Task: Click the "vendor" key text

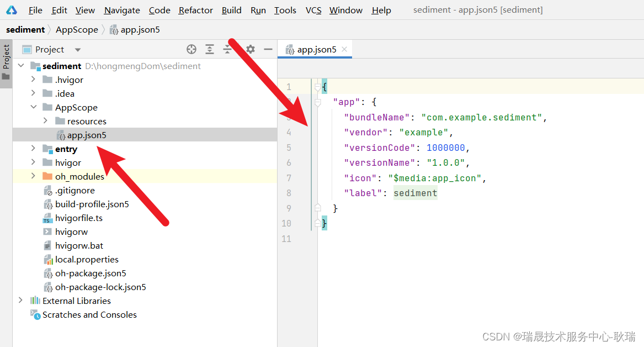Action: [365, 133]
